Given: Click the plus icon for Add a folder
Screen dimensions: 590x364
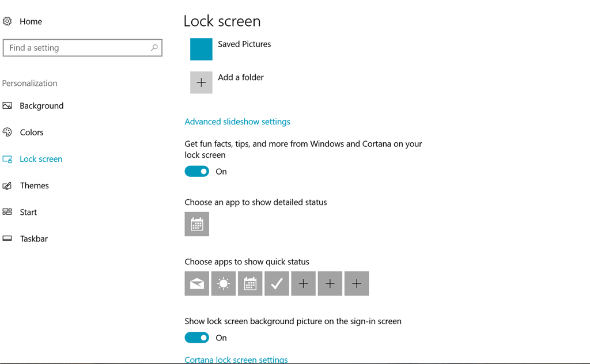Looking at the screenshot, I should (201, 82).
